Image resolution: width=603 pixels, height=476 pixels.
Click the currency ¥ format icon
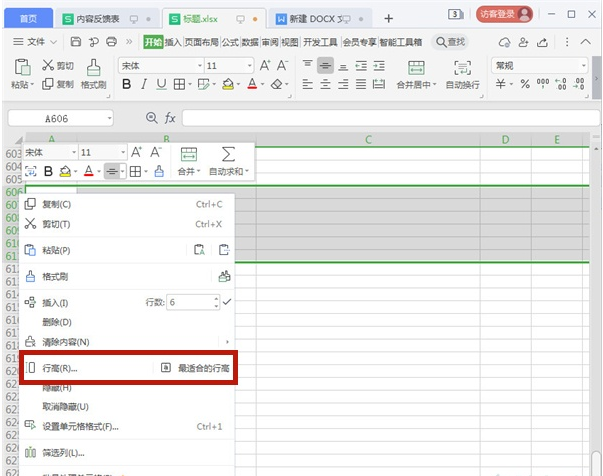click(501, 84)
